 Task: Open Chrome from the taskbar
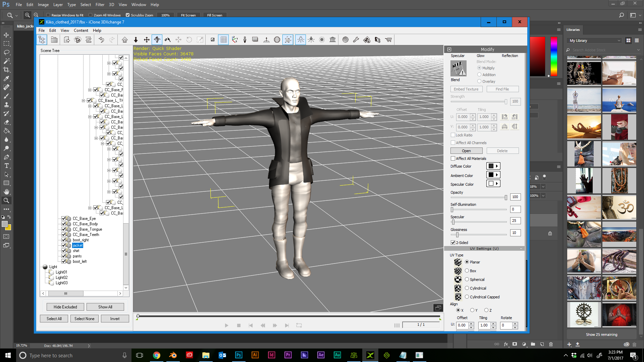(157, 355)
